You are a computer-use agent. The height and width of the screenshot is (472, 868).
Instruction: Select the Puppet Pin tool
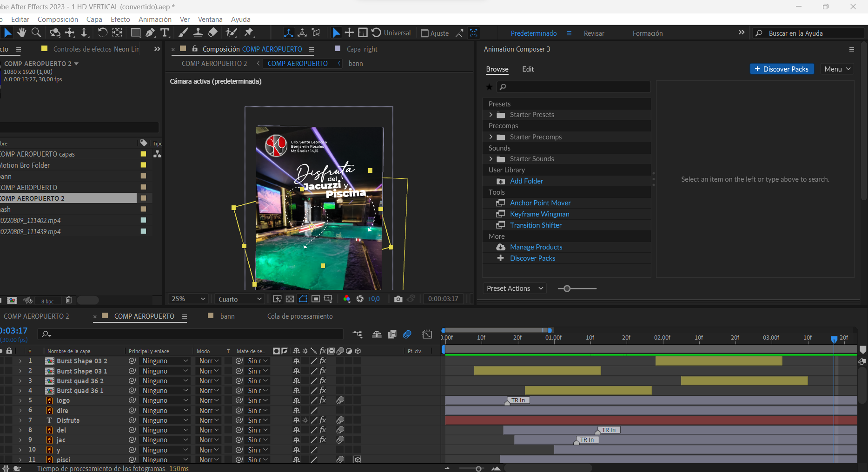[x=249, y=33]
